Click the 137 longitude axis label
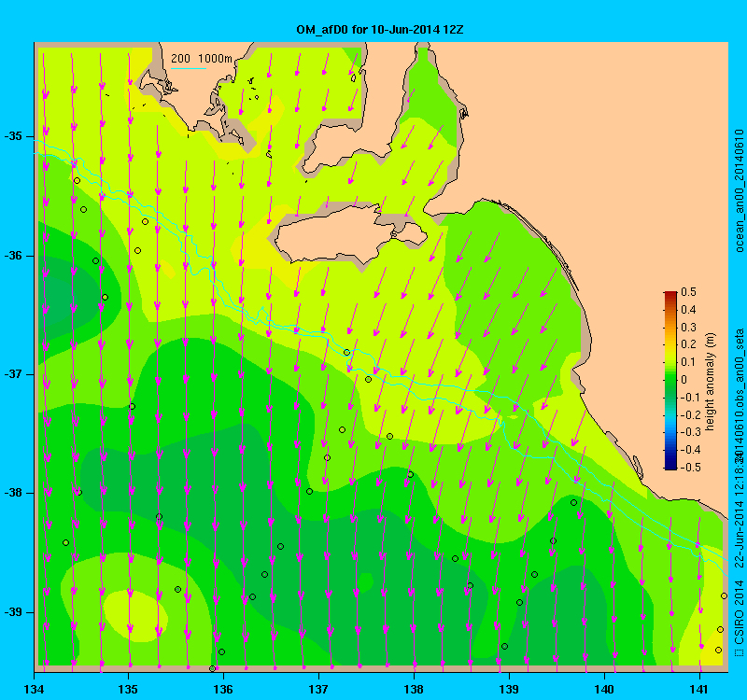 [318, 689]
